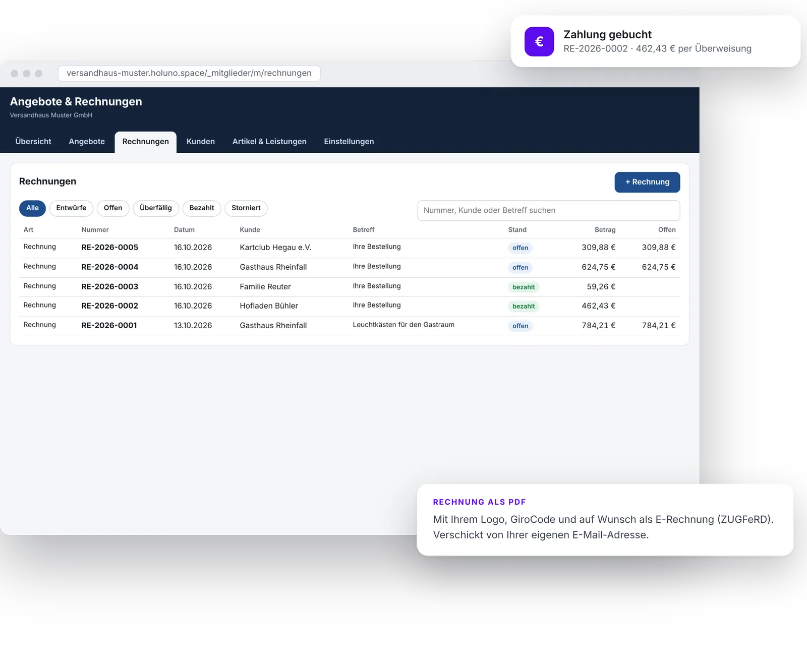Open the Einstellungen tab
This screenshot has width=807, height=672.
click(349, 142)
